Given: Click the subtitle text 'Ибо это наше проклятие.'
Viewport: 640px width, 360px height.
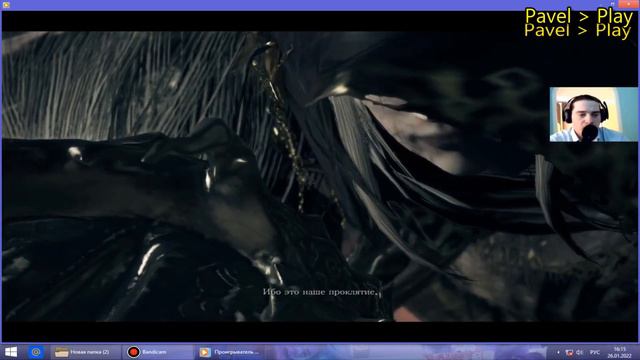Looking at the screenshot, I should click(x=321, y=292).
